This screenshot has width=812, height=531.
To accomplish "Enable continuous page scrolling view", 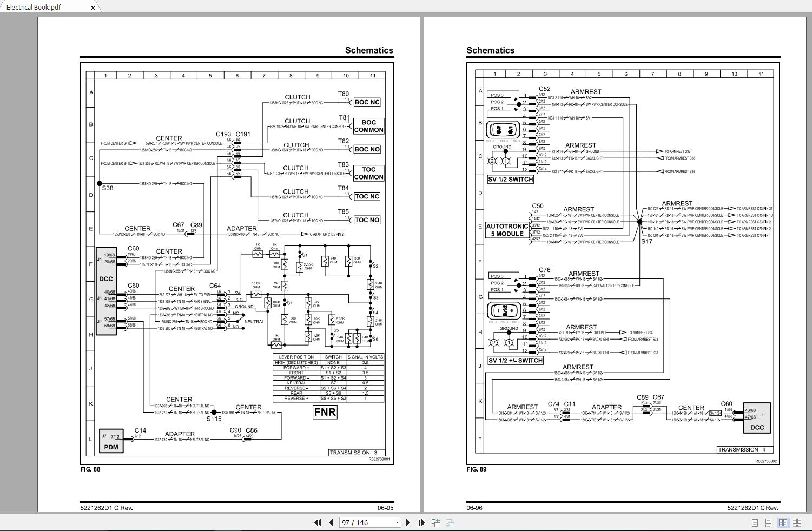I will pos(768,522).
